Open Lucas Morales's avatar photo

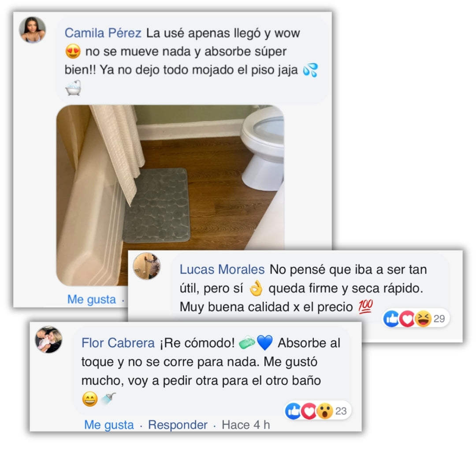(x=147, y=266)
